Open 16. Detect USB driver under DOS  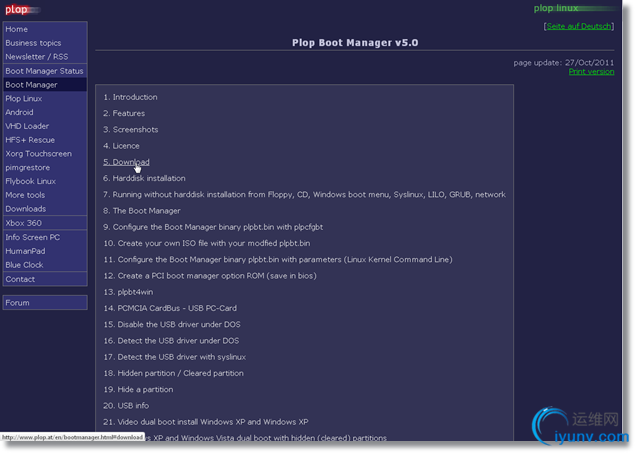click(x=171, y=340)
